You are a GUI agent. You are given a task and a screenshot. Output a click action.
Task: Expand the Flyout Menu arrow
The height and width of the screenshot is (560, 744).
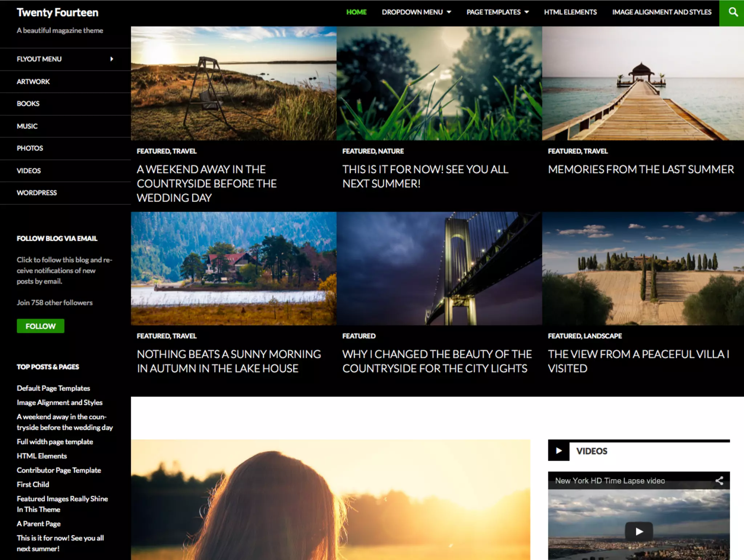112,59
